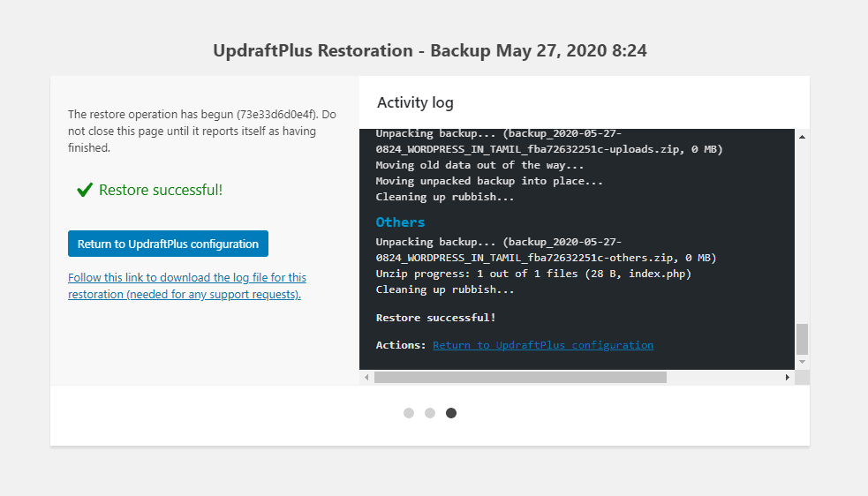Click the 'Moving old data out of the way...' line
Viewport: 868px width, 496px height.
coord(479,165)
